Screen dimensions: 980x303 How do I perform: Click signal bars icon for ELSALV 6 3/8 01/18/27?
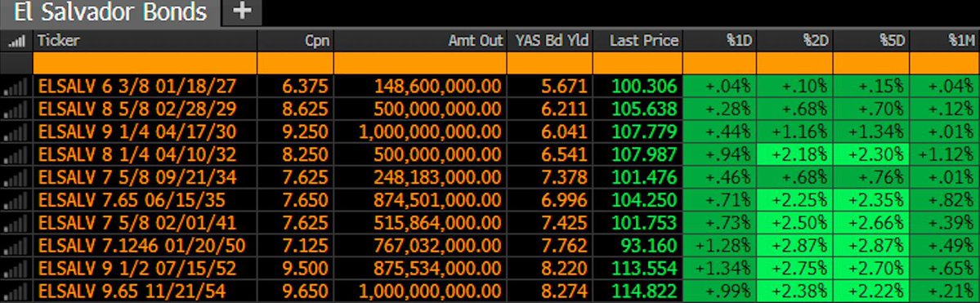(16, 87)
